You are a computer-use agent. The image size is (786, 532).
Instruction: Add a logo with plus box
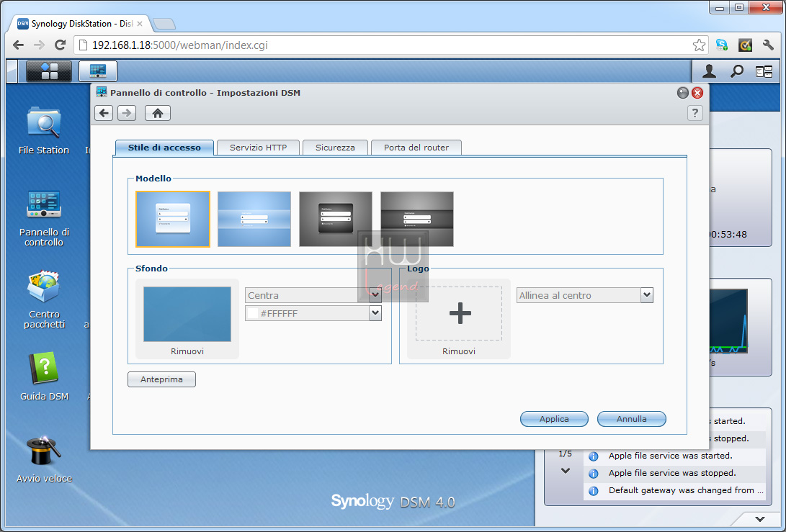coord(459,314)
